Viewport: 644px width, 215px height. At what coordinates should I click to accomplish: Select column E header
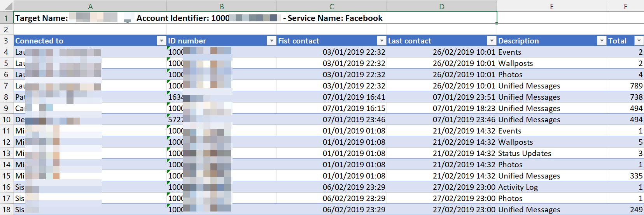click(x=551, y=6)
